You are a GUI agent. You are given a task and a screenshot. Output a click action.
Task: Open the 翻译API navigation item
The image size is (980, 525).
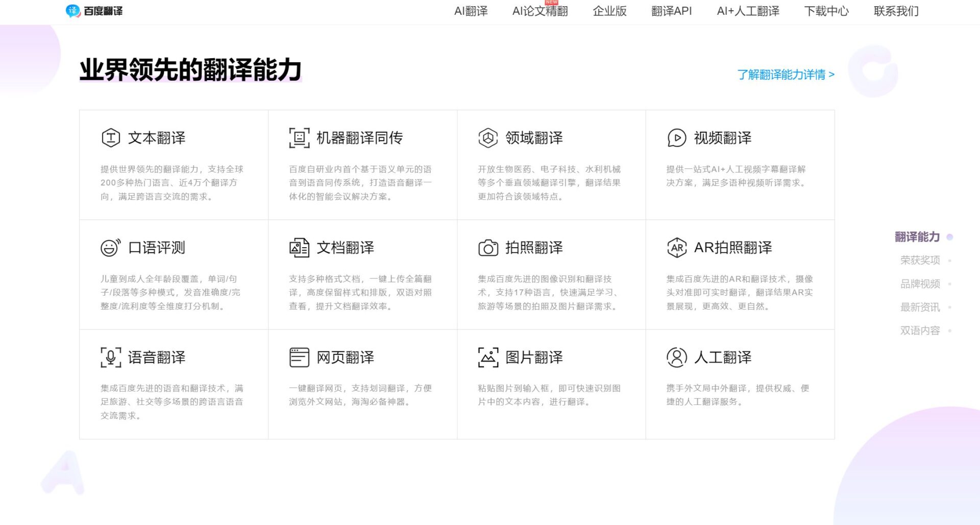coord(672,11)
